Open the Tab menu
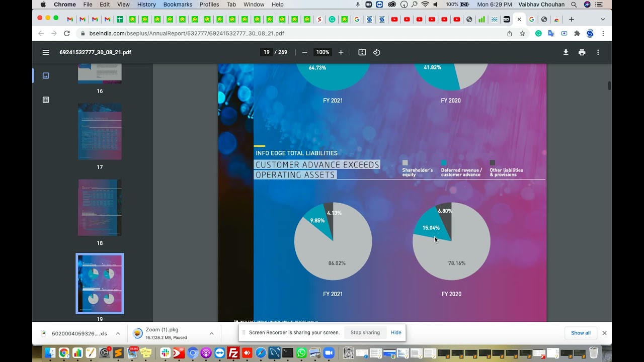The width and height of the screenshot is (644, 362). [231, 5]
